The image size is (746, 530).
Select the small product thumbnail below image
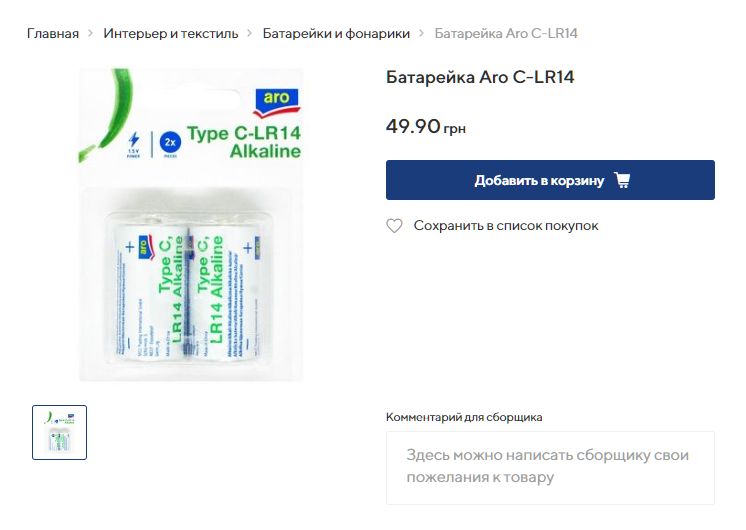[x=59, y=432]
